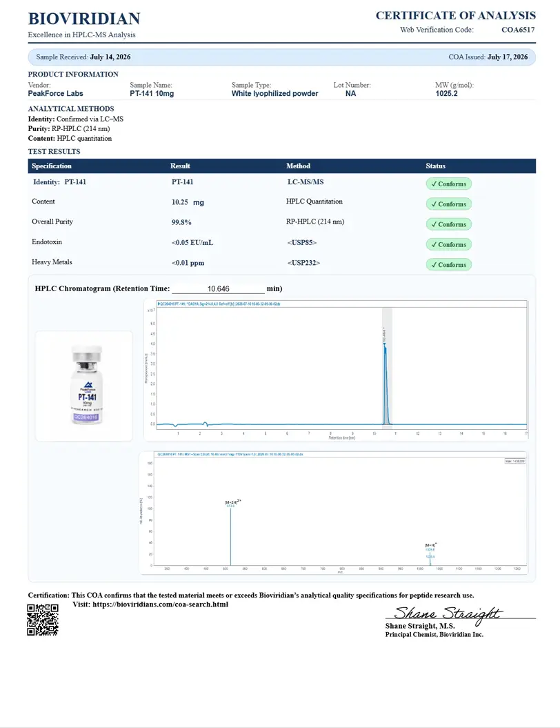
Task: Click the Endotoxin specification cell
Action: pos(47,242)
